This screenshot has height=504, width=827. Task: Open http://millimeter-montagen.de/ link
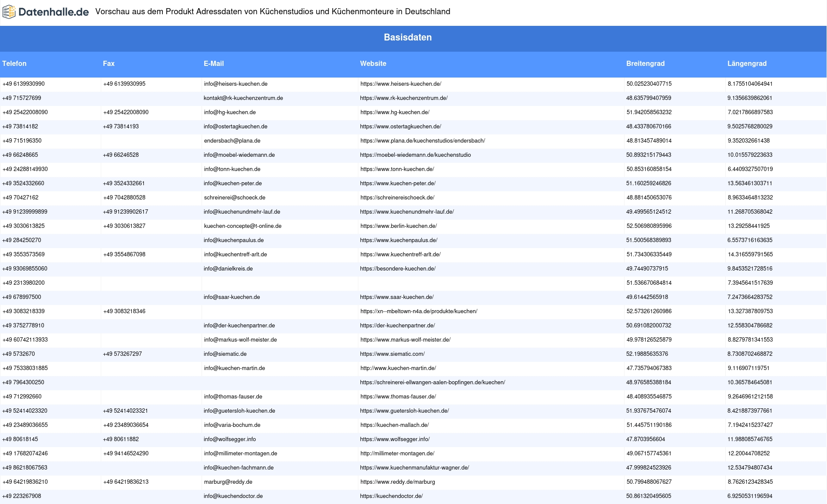[x=397, y=454]
